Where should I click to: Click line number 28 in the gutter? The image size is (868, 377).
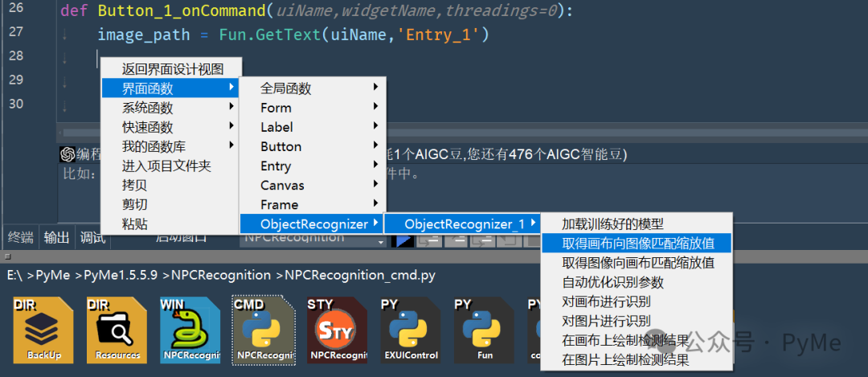click(x=16, y=55)
